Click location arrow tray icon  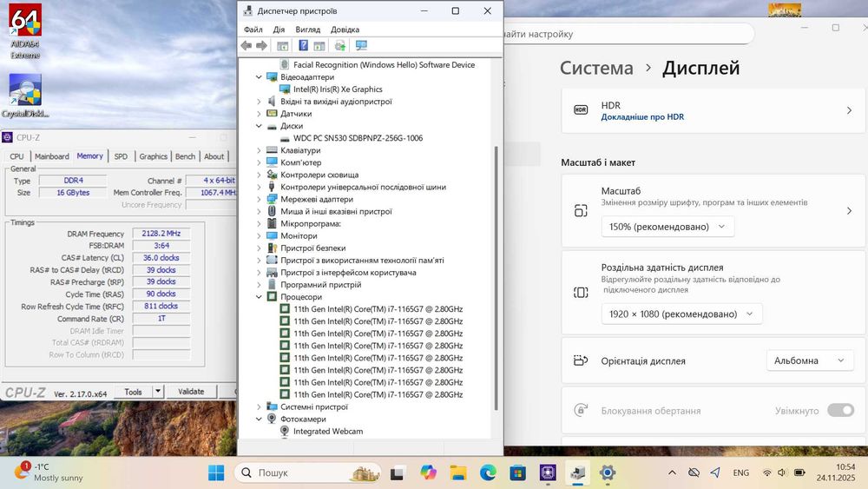click(x=715, y=472)
